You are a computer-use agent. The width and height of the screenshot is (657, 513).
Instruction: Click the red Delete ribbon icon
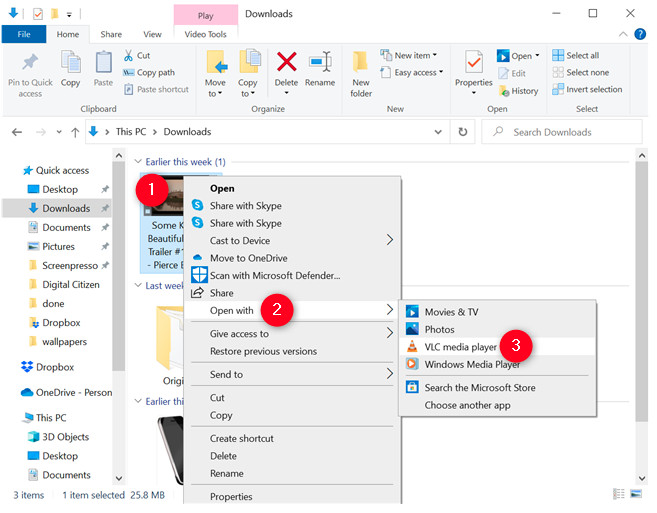coord(287,62)
